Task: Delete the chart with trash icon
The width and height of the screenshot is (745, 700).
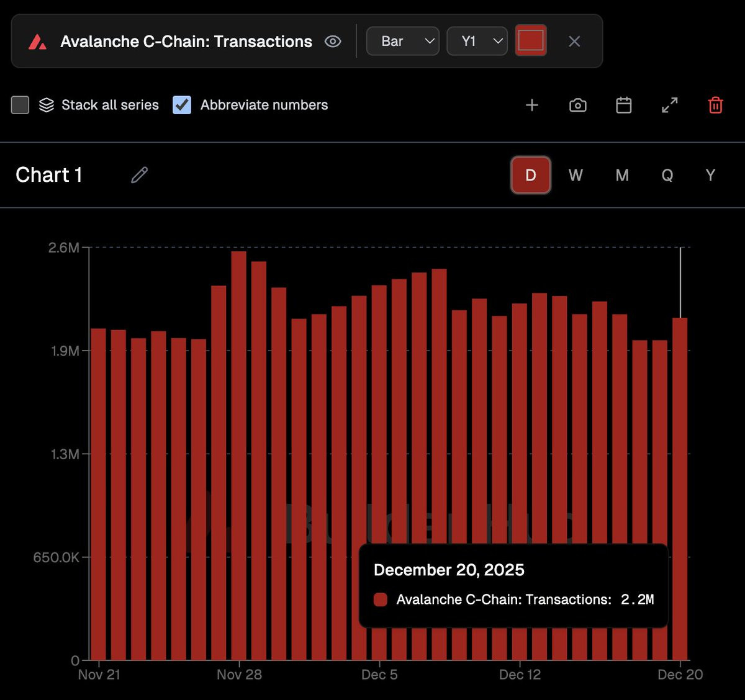Action: 716,105
